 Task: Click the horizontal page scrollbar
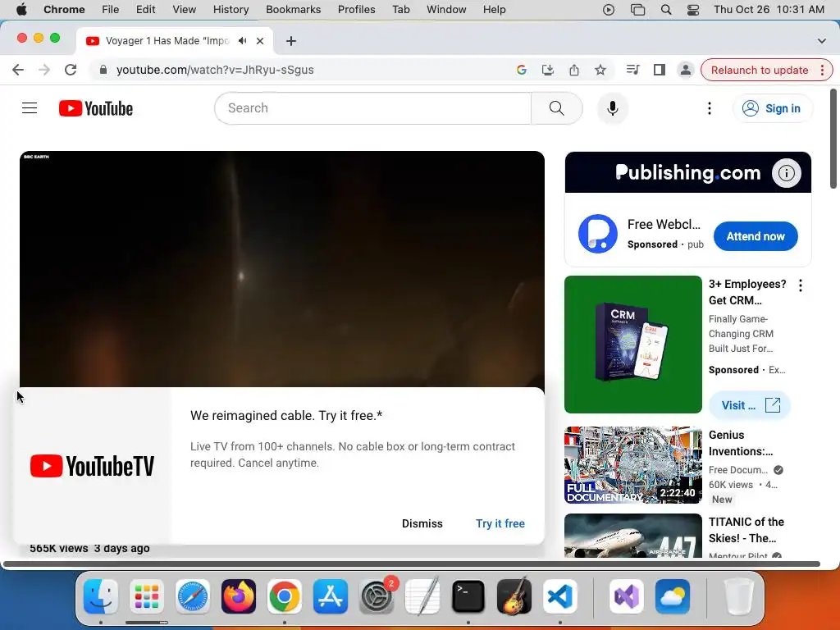[x=412, y=564]
